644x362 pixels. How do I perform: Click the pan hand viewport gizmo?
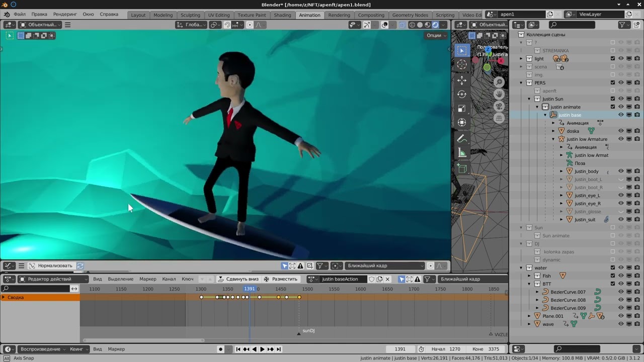click(x=499, y=94)
